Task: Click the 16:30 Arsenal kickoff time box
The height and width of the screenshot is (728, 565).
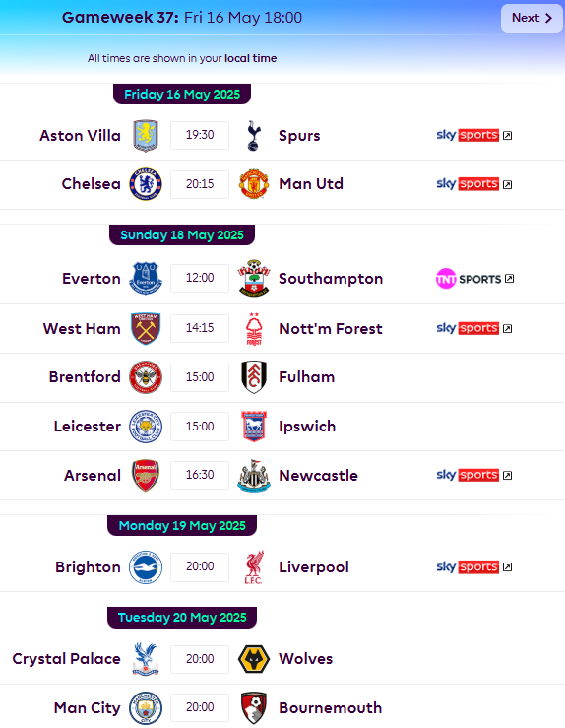Action: [200, 475]
